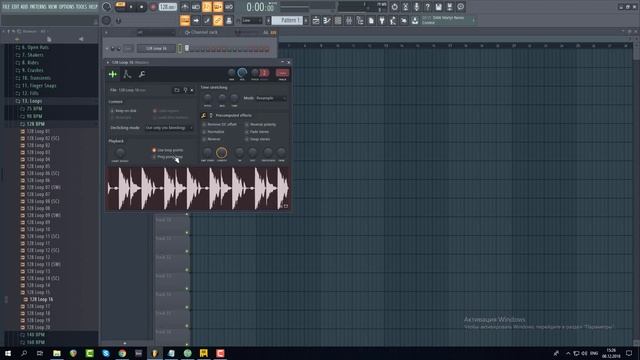Expand the 11. Finger Snaps folder

click(x=39, y=86)
